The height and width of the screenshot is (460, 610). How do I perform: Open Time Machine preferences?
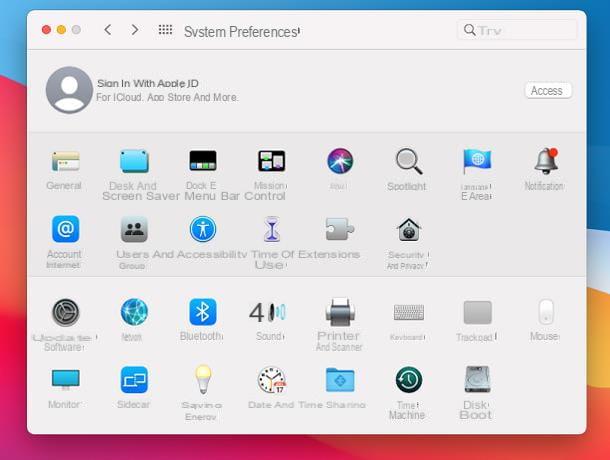click(409, 380)
